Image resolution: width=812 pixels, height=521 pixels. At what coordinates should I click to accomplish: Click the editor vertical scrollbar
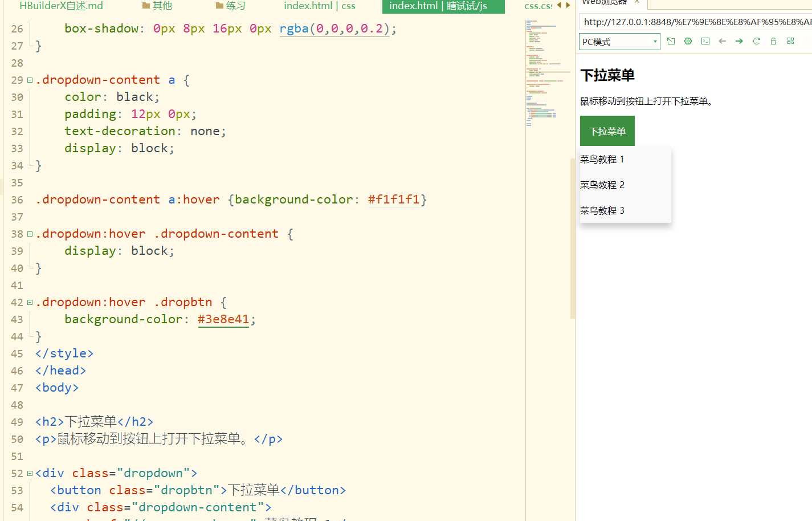click(573, 238)
